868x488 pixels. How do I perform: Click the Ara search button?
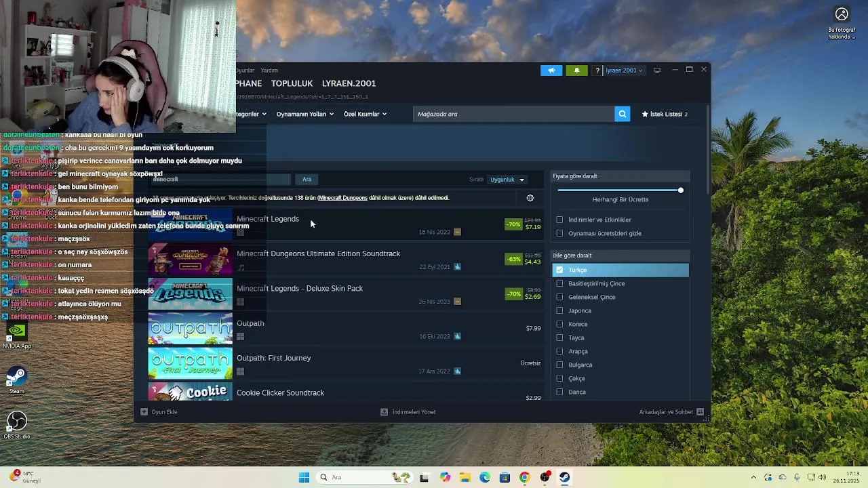point(307,179)
